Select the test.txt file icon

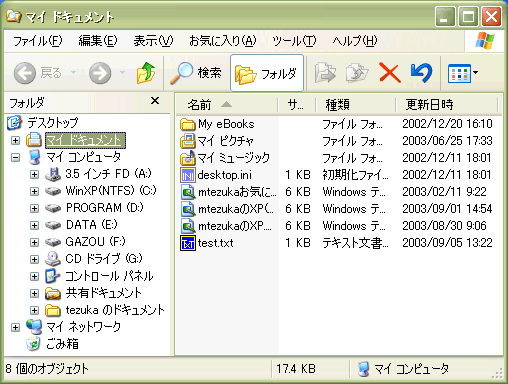tap(188, 243)
